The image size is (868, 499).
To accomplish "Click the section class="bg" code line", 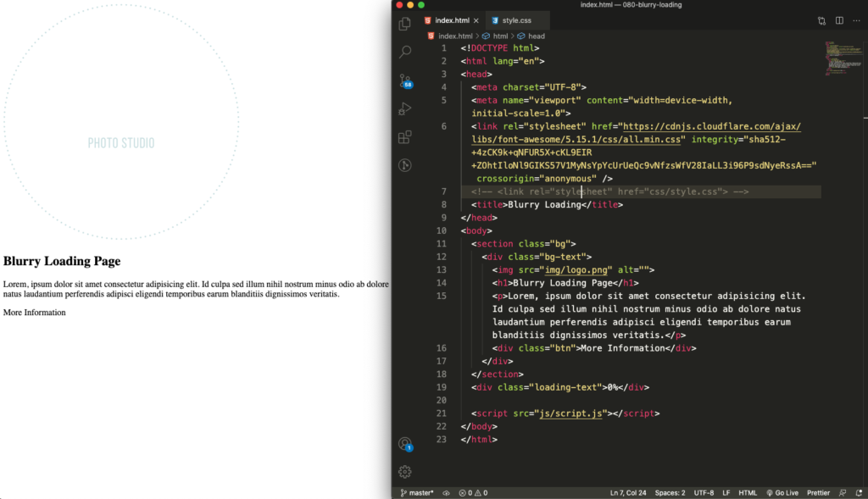I will pyautogui.click(x=523, y=243).
